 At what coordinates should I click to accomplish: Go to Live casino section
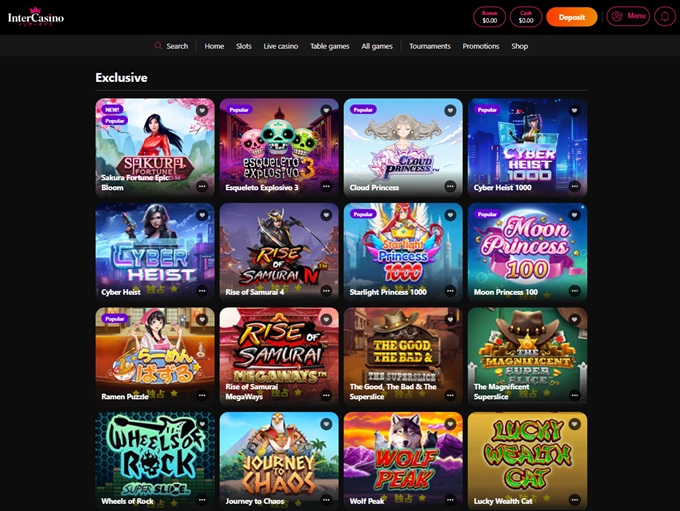pyautogui.click(x=281, y=46)
